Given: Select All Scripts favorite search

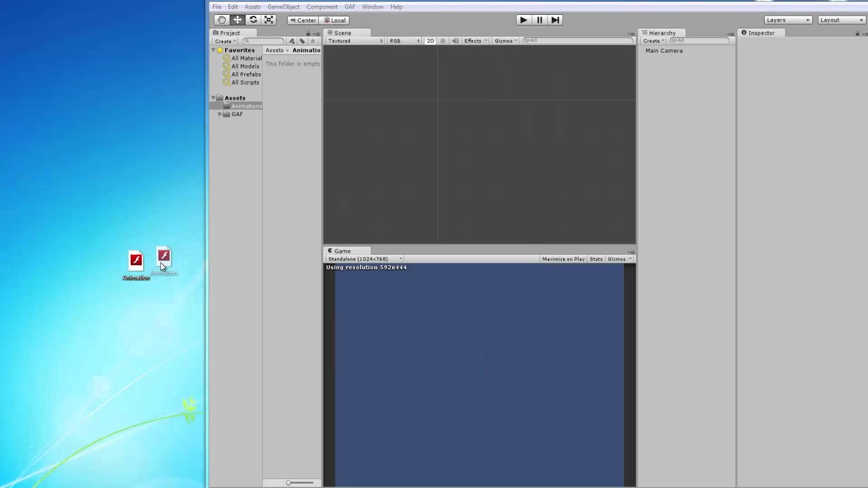Looking at the screenshot, I should point(241,83).
